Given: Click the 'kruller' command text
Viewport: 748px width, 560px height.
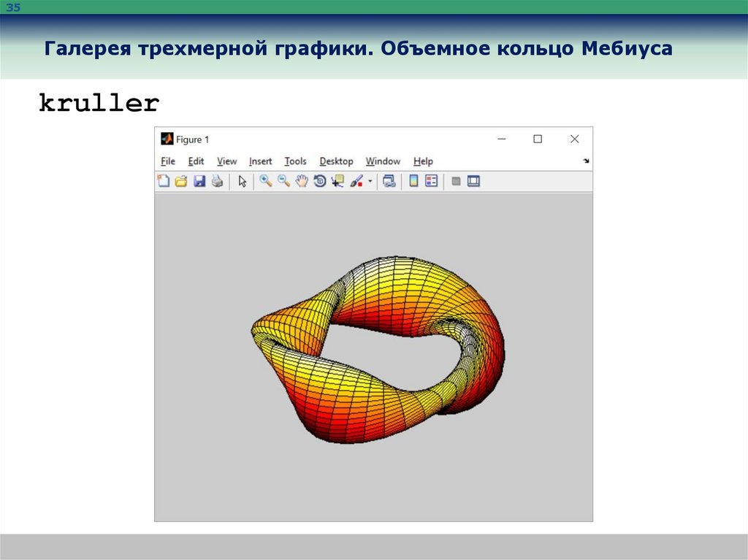Looking at the screenshot, I should tap(99, 103).
